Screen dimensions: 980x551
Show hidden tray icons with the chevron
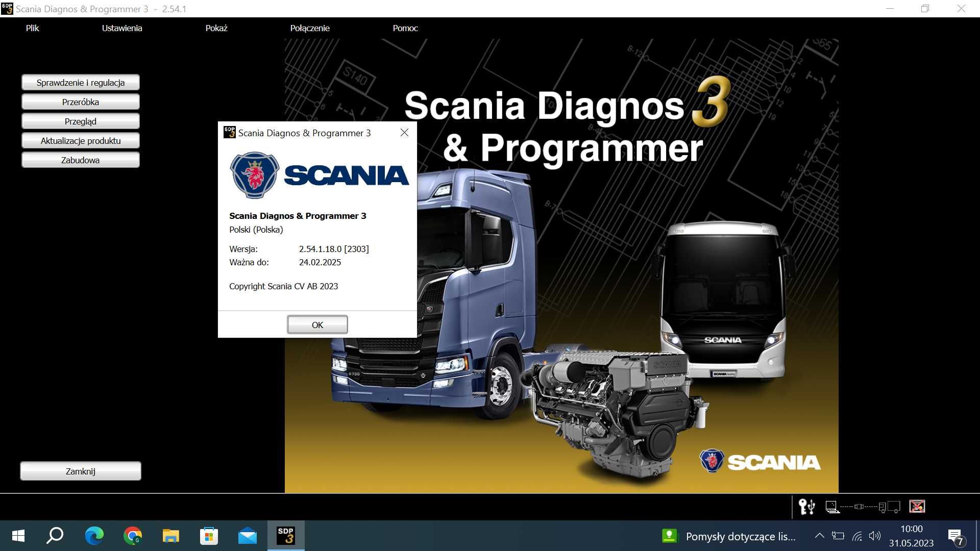[819, 536]
